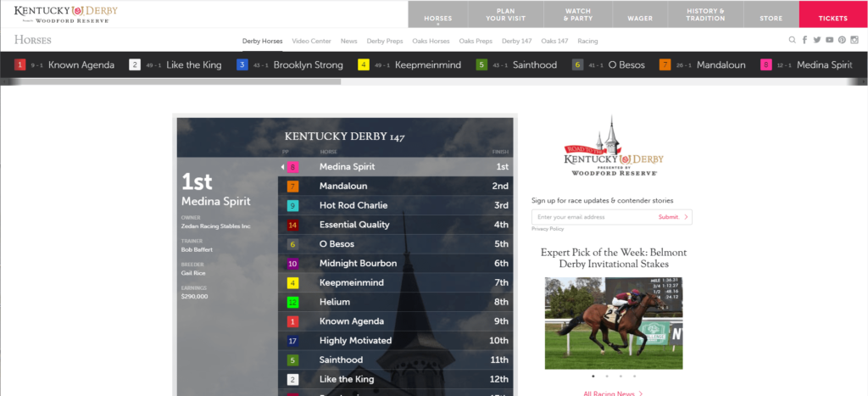
Task: Open the Watch & Party menu
Action: click(x=578, y=14)
